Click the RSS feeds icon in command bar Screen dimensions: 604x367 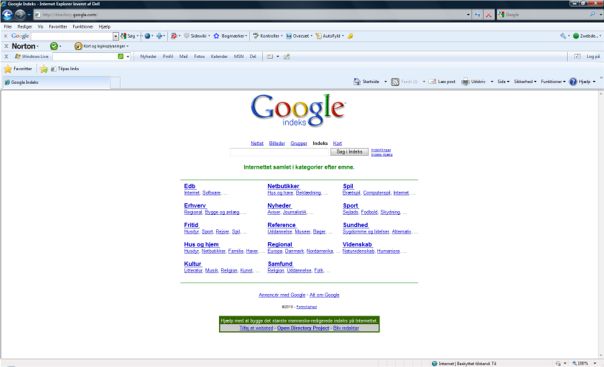pos(395,82)
